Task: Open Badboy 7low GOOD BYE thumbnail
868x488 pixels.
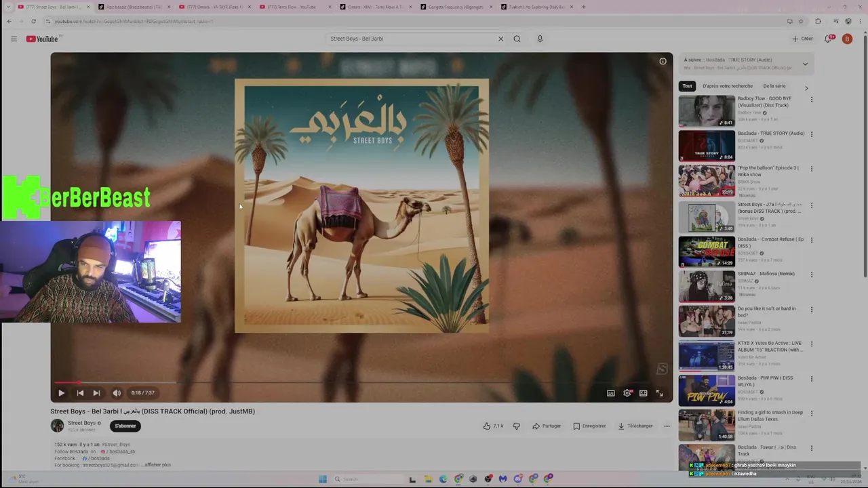Action: coord(707,110)
